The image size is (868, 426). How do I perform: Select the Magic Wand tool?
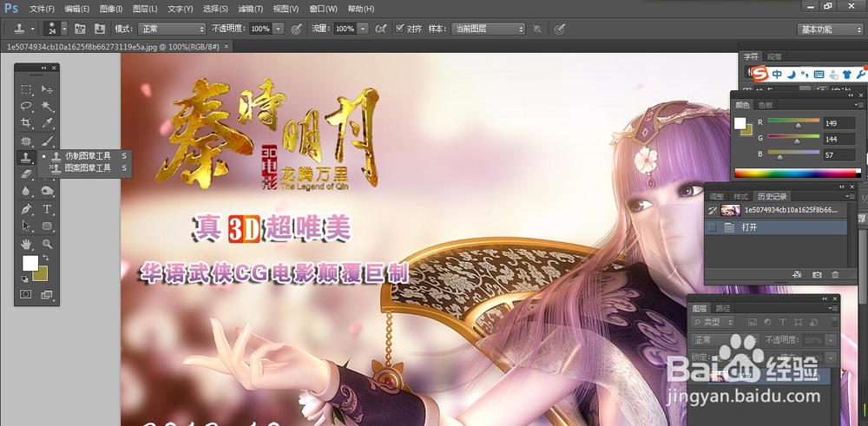pyautogui.click(x=47, y=106)
